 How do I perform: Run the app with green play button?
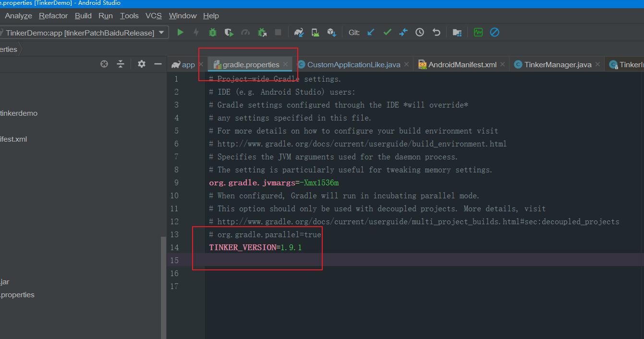click(x=181, y=33)
